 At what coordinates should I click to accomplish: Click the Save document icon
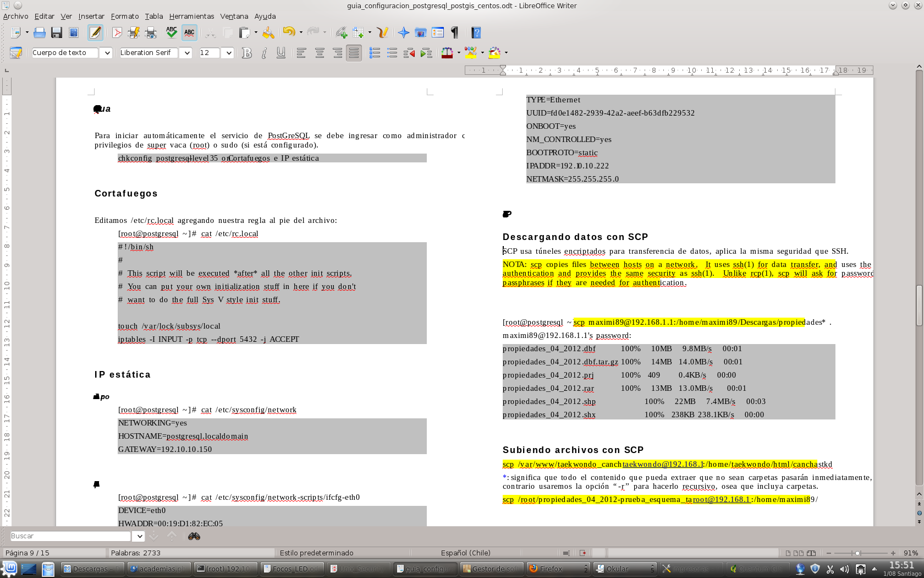click(x=56, y=33)
